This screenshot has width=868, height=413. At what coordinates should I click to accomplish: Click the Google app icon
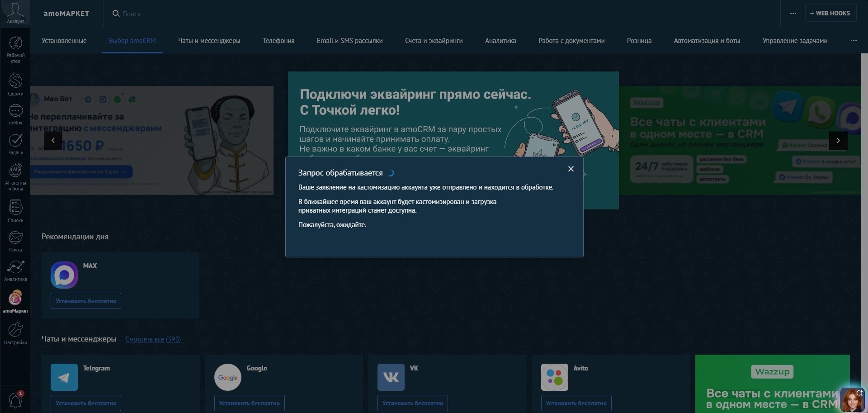[x=227, y=377]
